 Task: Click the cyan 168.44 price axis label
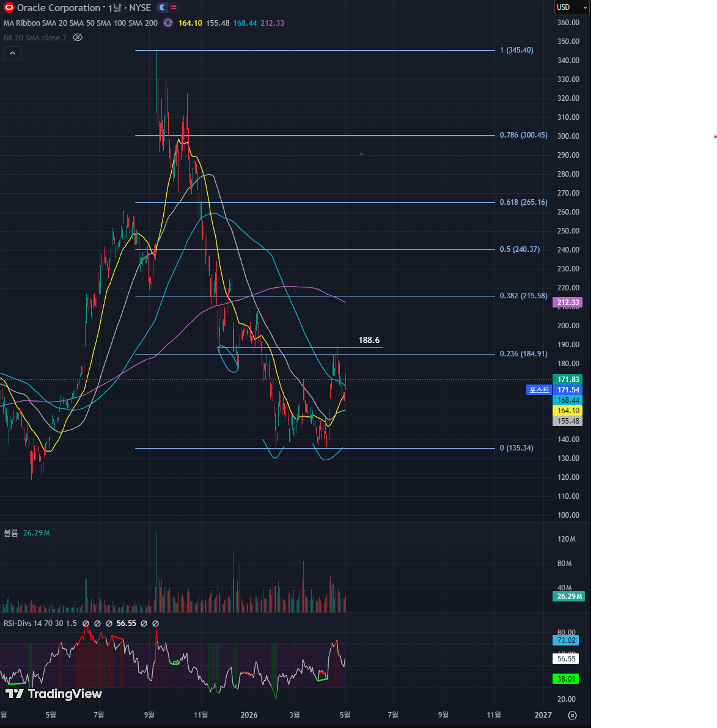567,400
